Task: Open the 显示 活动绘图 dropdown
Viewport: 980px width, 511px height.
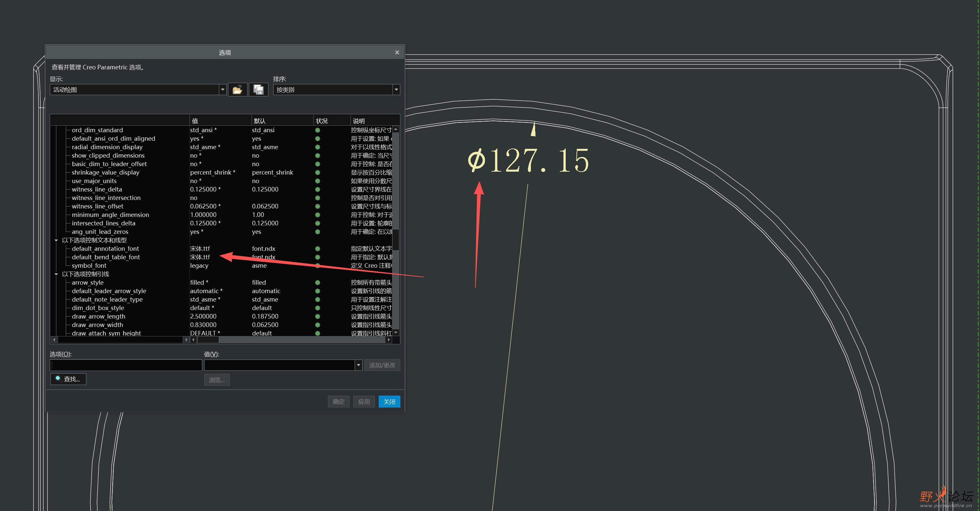Action: tap(222, 90)
